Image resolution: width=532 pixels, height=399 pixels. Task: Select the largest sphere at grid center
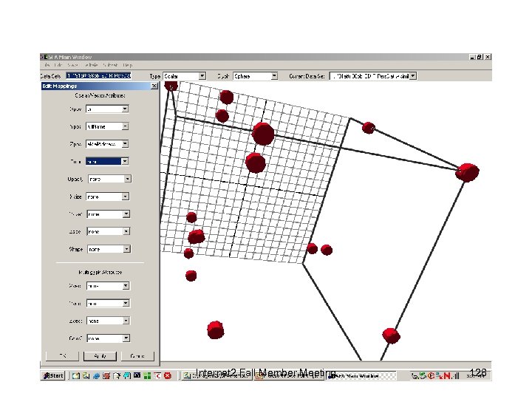click(263, 134)
